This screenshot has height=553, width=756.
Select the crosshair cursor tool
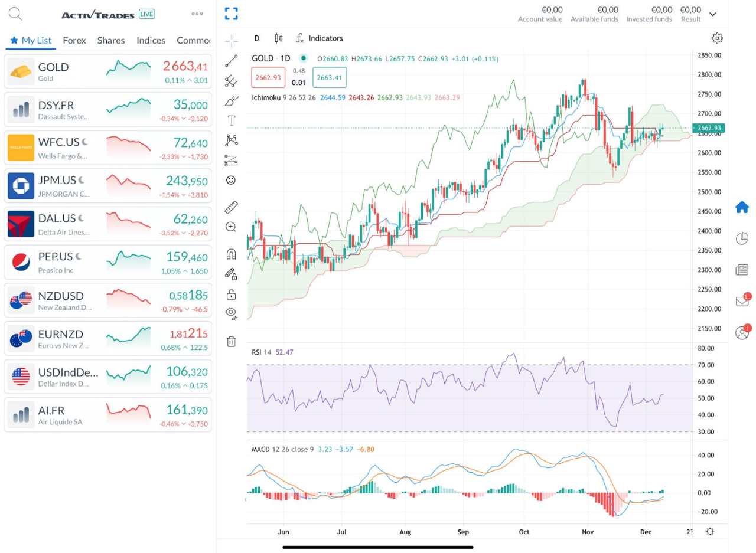[232, 41]
